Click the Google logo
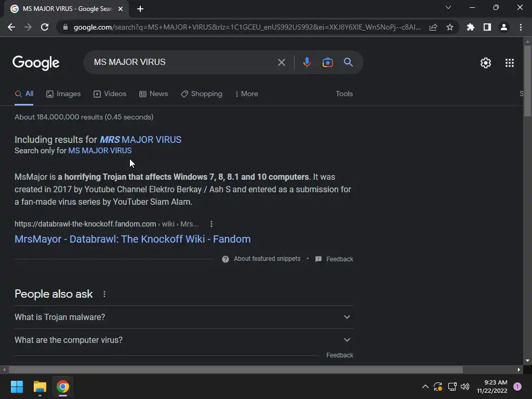 click(36, 63)
